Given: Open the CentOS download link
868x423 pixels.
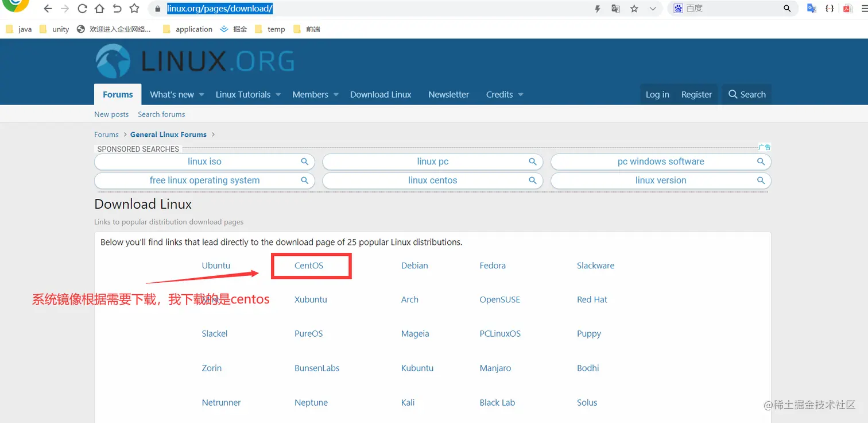Looking at the screenshot, I should (309, 266).
